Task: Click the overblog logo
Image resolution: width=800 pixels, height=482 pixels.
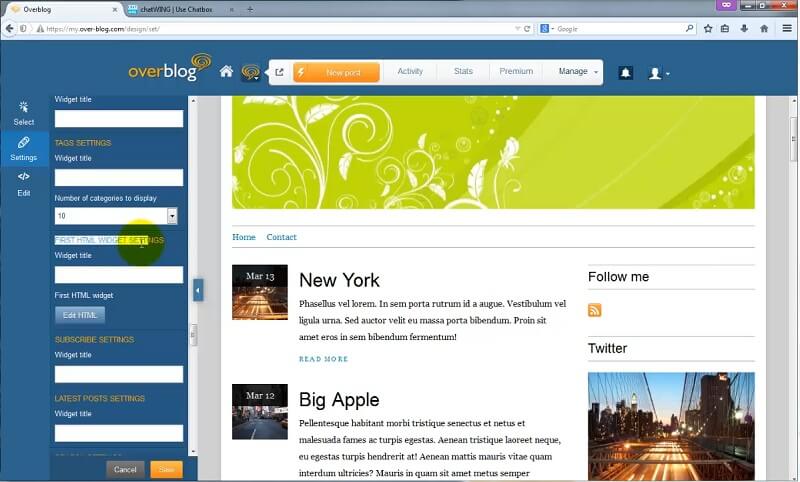Action: [169, 68]
